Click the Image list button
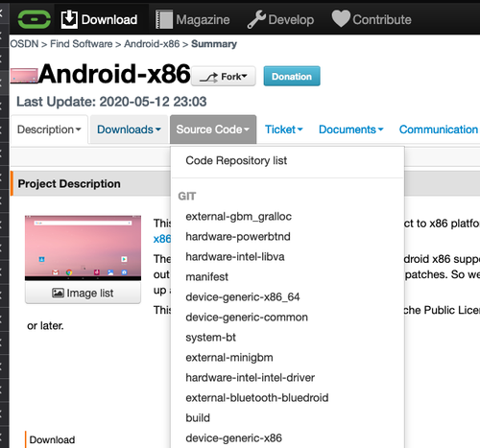Screen dimensions: 480x448 click(x=83, y=293)
